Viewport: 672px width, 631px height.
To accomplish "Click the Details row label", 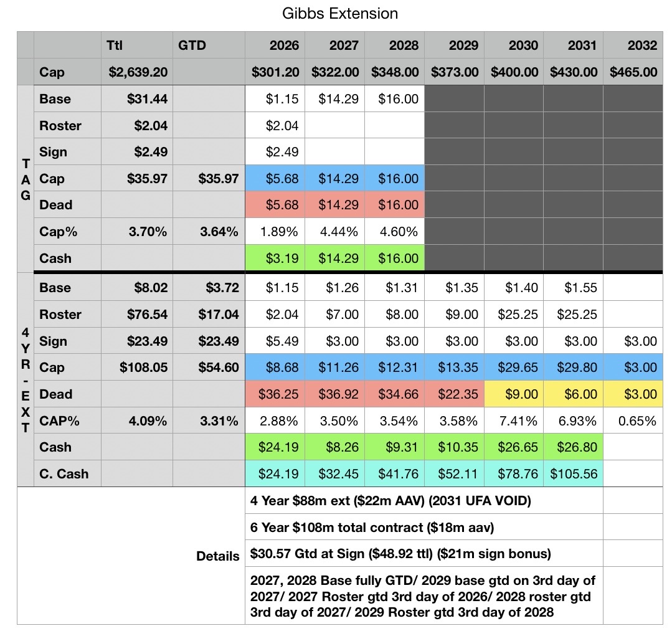I will point(217,556).
